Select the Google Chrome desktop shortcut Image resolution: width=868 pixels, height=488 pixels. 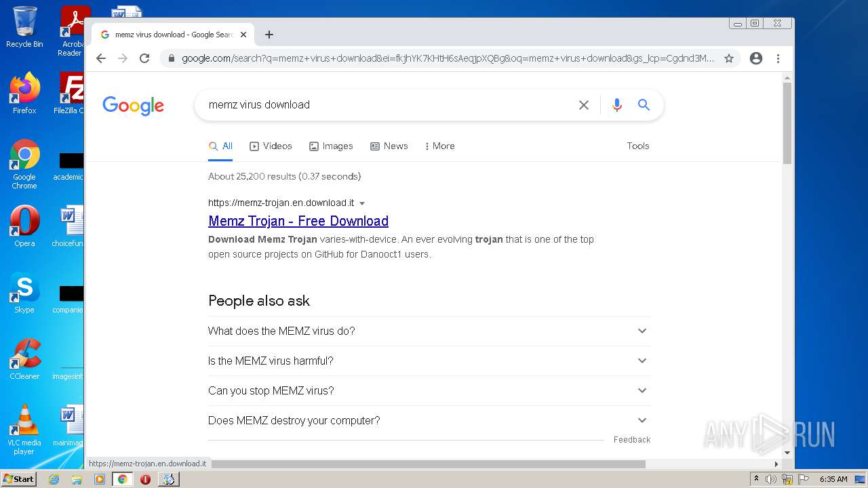click(x=24, y=165)
